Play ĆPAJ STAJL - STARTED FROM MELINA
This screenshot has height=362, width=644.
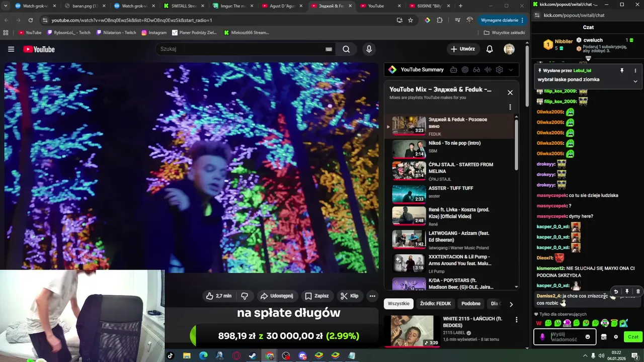(450, 171)
